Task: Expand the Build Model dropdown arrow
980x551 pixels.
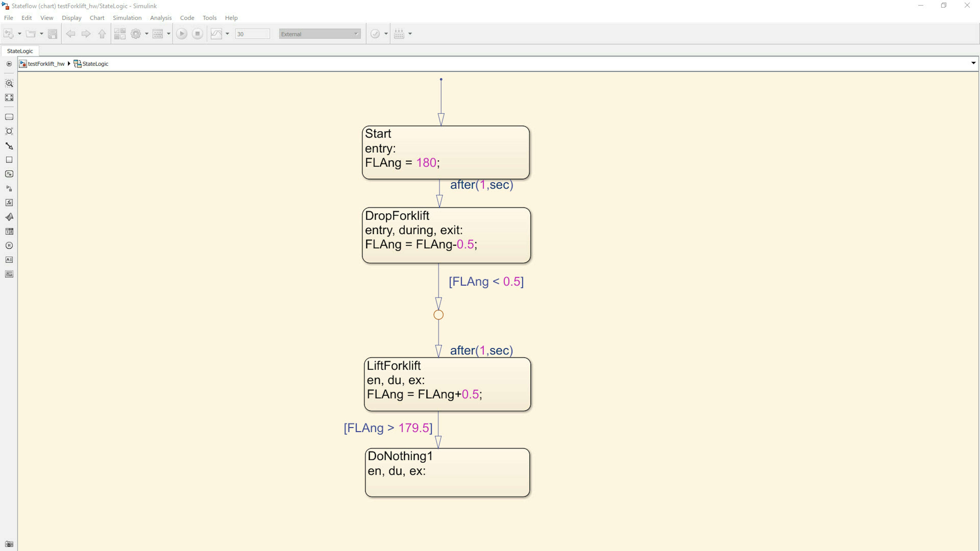Action: 410,34
